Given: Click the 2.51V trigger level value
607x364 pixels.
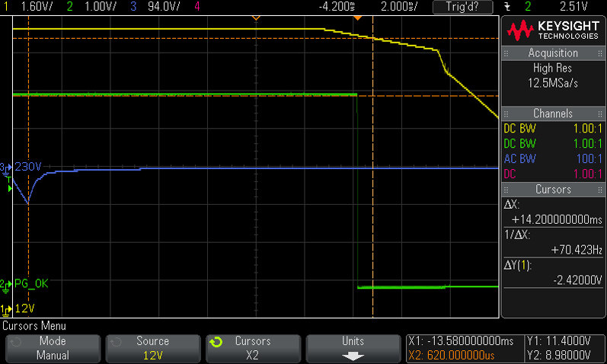Looking at the screenshot, I should [x=573, y=6].
